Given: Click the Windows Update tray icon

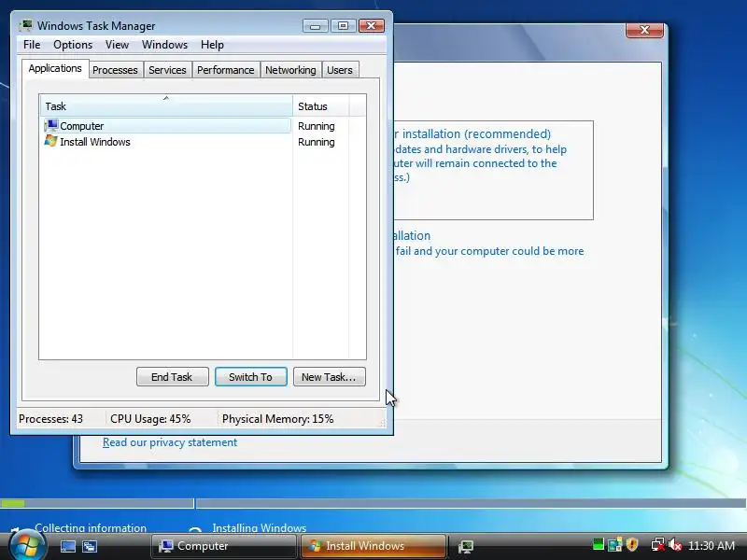Looking at the screenshot, I should pyautogui.click(x=615, y=544).
